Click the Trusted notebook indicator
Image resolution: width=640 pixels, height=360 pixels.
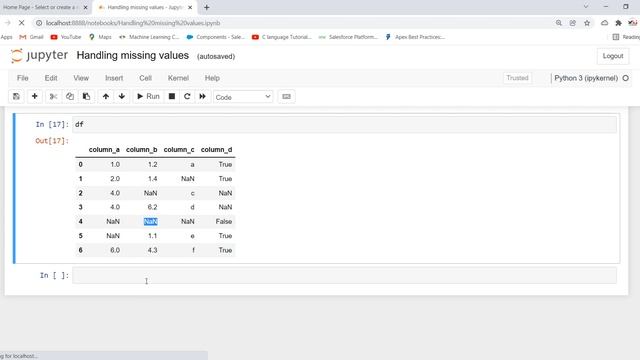517,78
